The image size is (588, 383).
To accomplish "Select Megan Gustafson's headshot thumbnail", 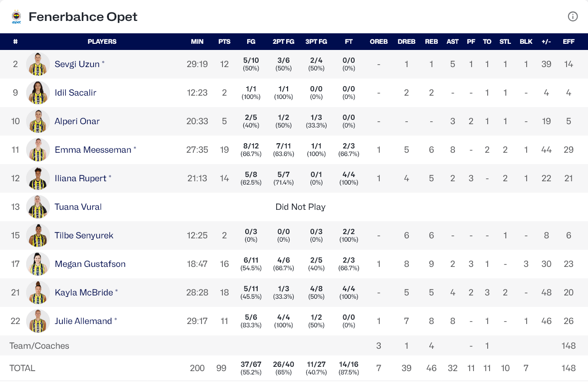I will 38,264.
